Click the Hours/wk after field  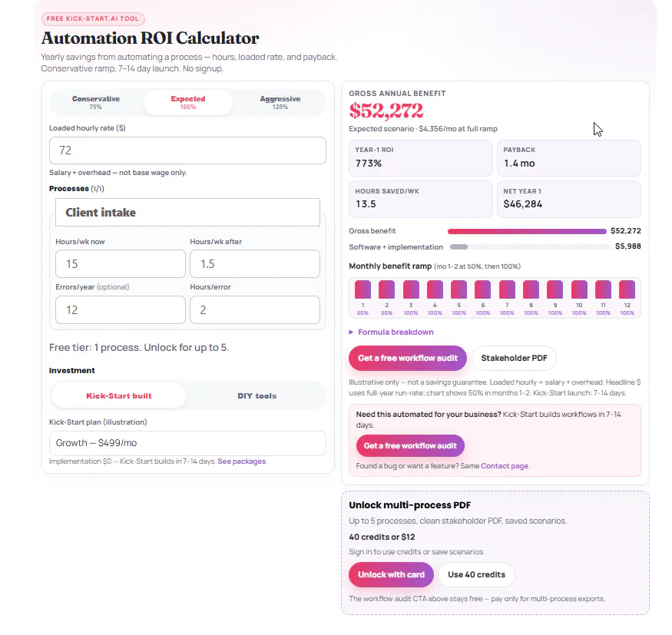(x=255, y=263)
